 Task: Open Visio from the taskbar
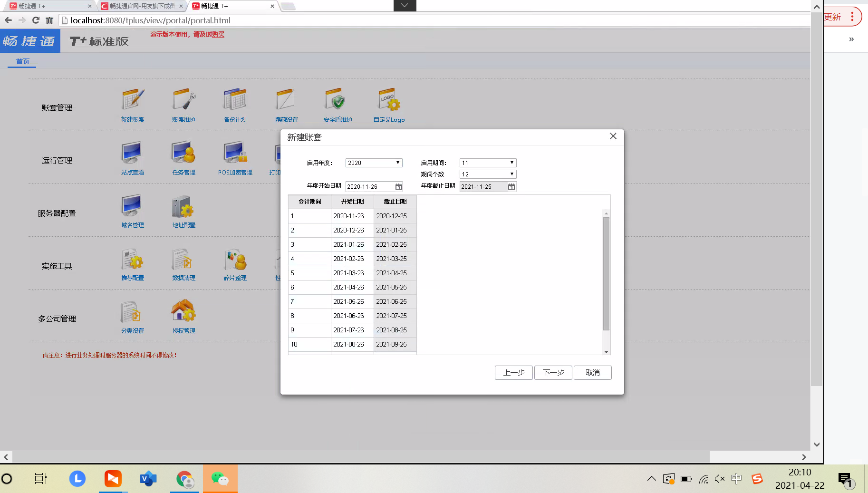point(148,479)
